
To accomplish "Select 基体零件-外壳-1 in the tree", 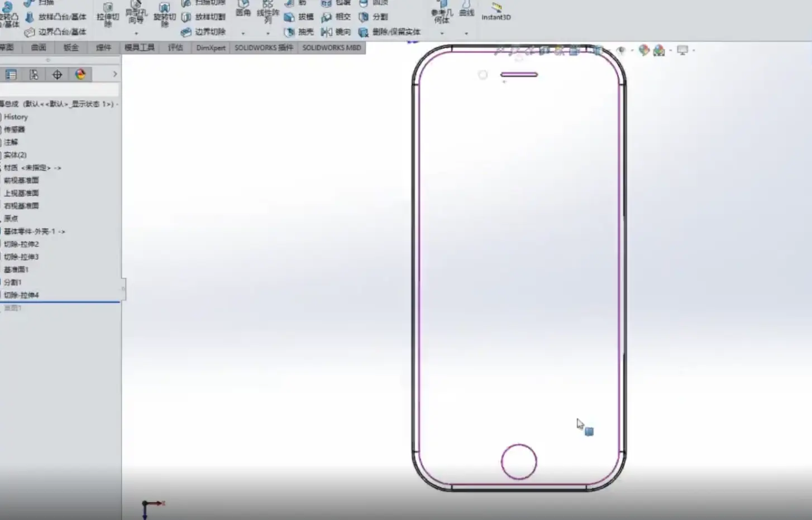I will (34, 232).
